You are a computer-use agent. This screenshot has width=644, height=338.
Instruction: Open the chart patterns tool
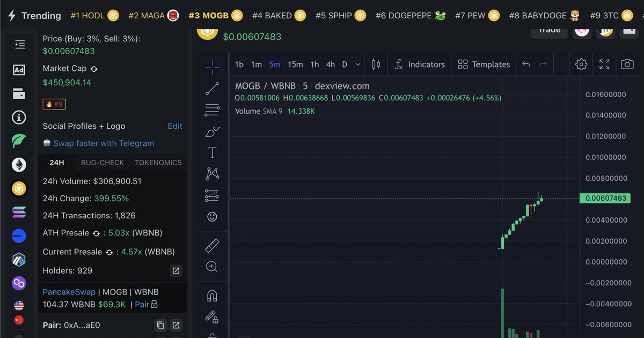pos(213,174)
